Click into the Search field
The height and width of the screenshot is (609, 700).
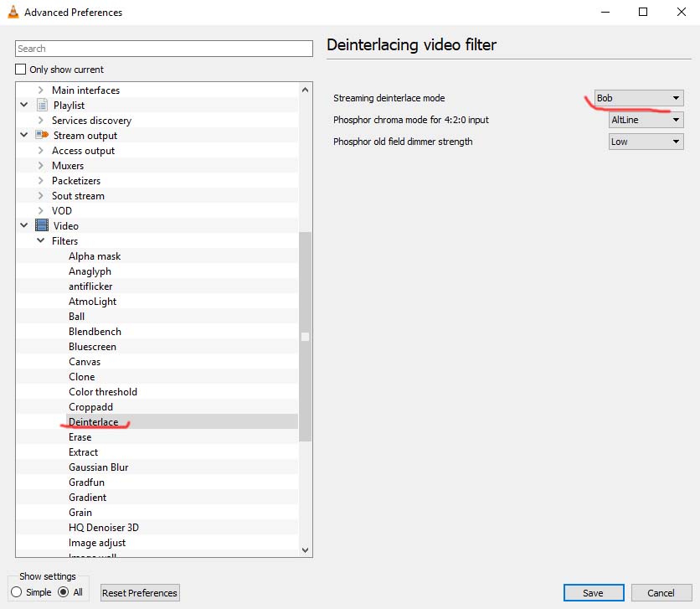point(164,49)
